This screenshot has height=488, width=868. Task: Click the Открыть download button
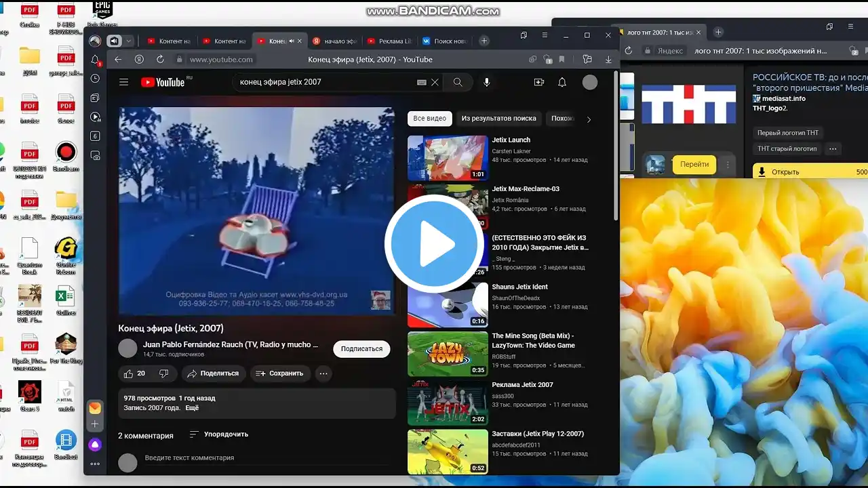810,171
